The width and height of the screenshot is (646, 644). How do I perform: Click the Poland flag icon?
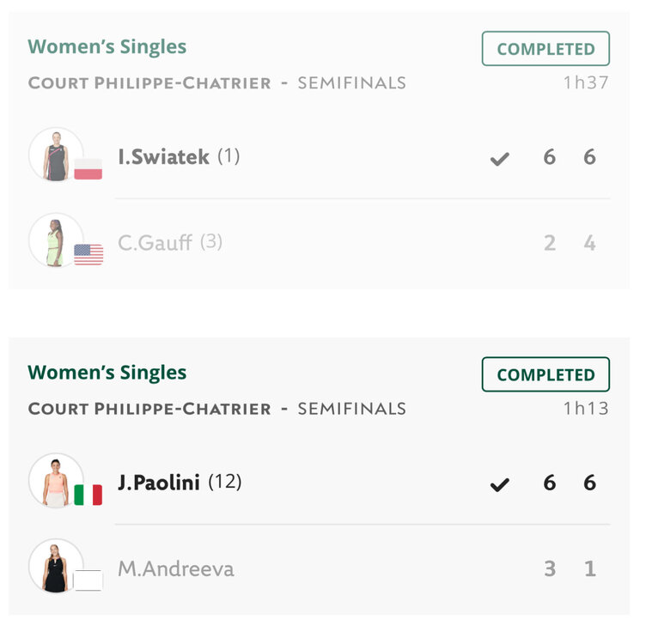88,169
